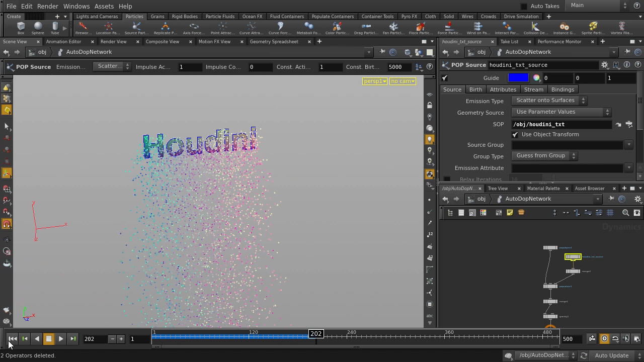Toggle the Guide enable checkmark for POP Source

(x=444, y=78)
